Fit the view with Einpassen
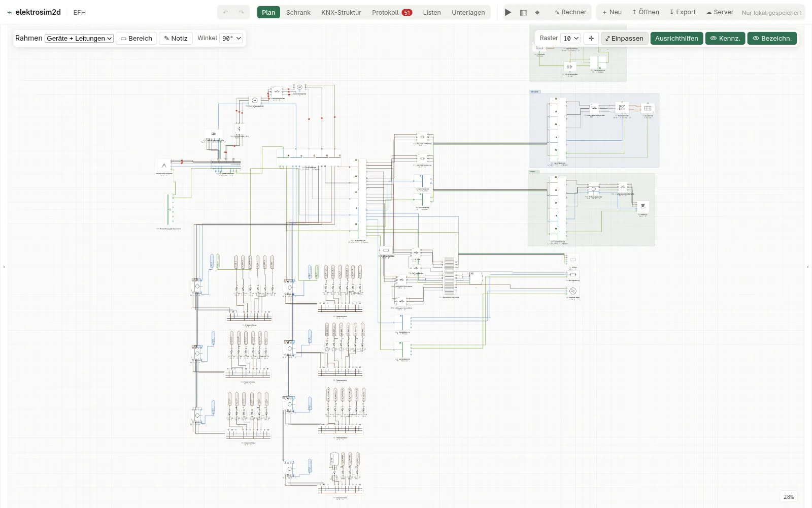 [x=624, y=38]
